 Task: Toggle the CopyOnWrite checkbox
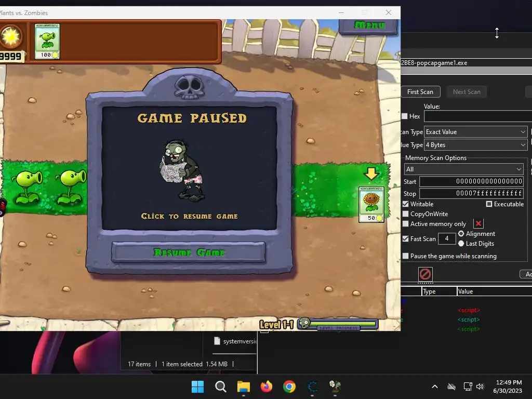[x=405, y=214]
